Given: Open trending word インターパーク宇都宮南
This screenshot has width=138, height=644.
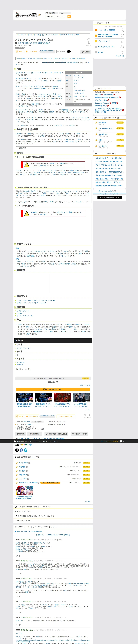Looking at the screenshot, I should (x=106, y=30).
